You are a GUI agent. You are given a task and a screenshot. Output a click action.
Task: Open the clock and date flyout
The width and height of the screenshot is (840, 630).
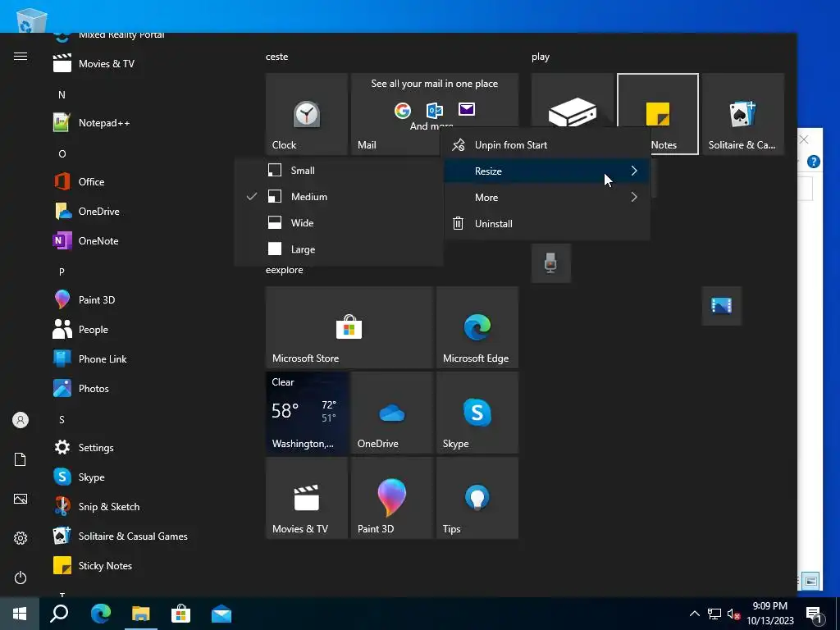click(x=770, y=614)
